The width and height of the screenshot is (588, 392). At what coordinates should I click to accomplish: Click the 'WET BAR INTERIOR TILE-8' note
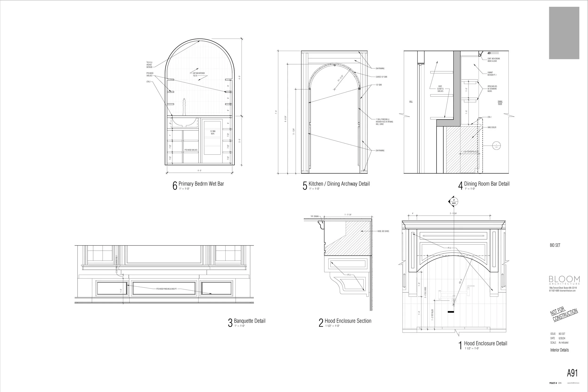[199, 75]
